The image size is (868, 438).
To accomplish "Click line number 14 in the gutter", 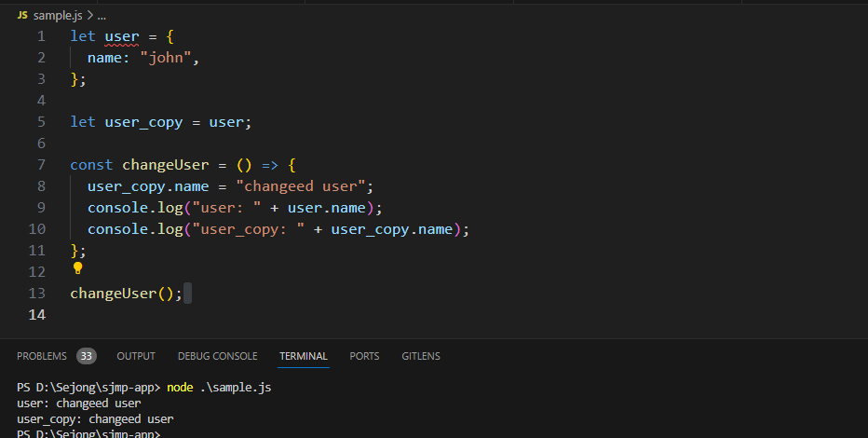I will [x=37, y=314].
